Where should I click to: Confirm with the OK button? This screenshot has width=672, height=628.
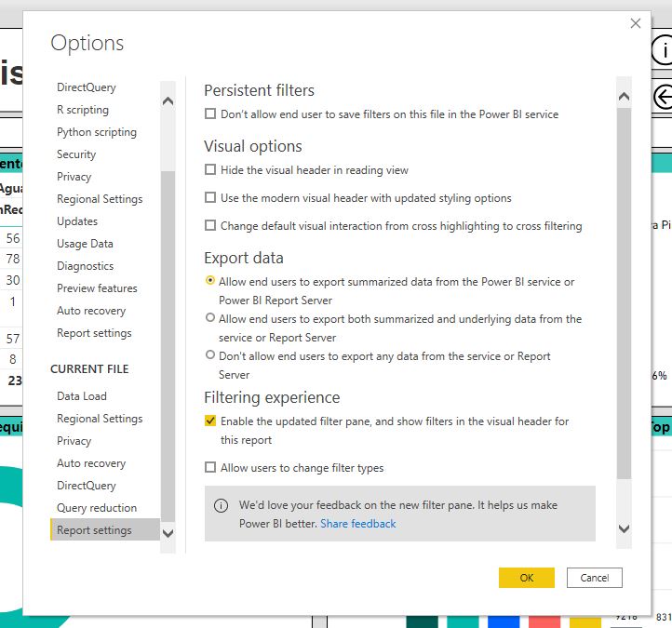click(x=526, y=578)
